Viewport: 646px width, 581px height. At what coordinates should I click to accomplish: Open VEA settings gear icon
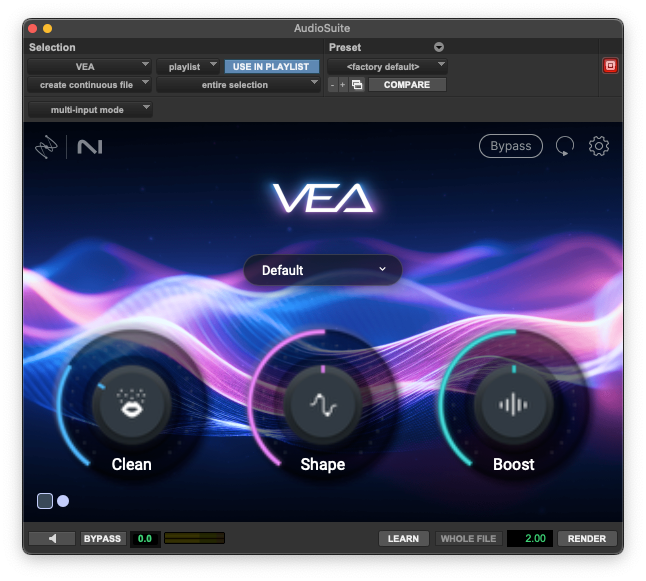pos(599,146)
